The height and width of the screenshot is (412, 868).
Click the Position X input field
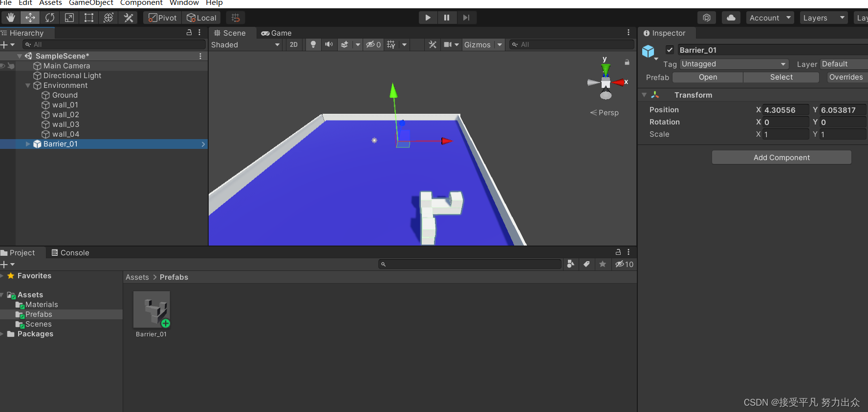tap(785, 110)
